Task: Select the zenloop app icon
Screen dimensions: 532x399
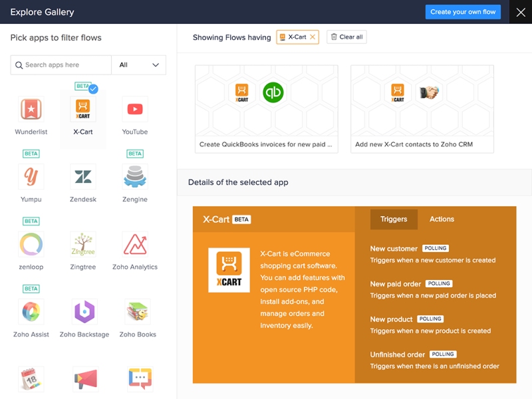Action: click(x=31, y=244)
